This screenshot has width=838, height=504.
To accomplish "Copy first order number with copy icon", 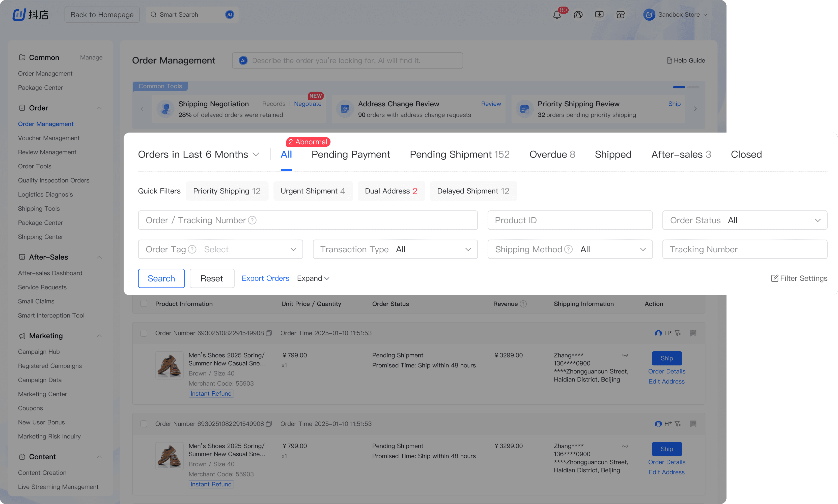I will pyautogui.click(x=269, y=333).
